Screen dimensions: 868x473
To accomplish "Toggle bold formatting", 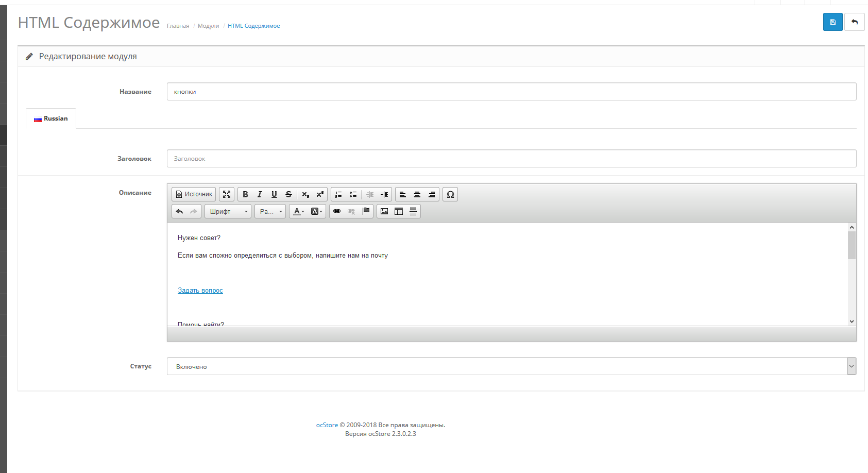I will click(245, 194).
